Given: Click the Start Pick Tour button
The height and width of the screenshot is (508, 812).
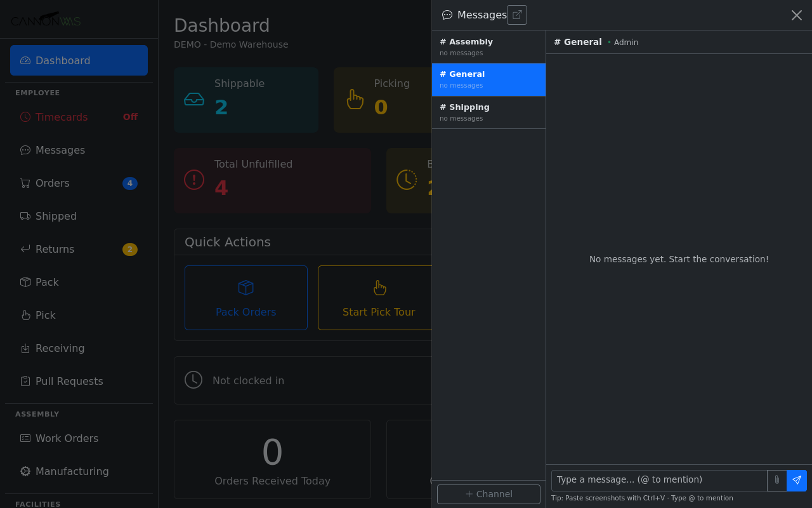Looking at the screenshot, I should click(x=378, y=298).
